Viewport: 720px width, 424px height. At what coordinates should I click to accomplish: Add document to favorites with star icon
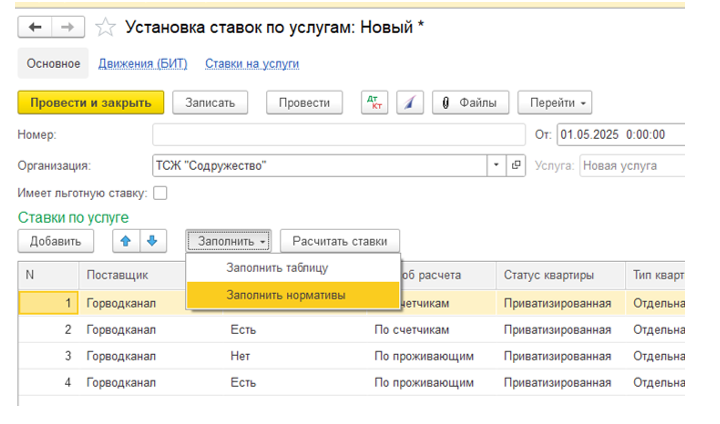point(105,27)
